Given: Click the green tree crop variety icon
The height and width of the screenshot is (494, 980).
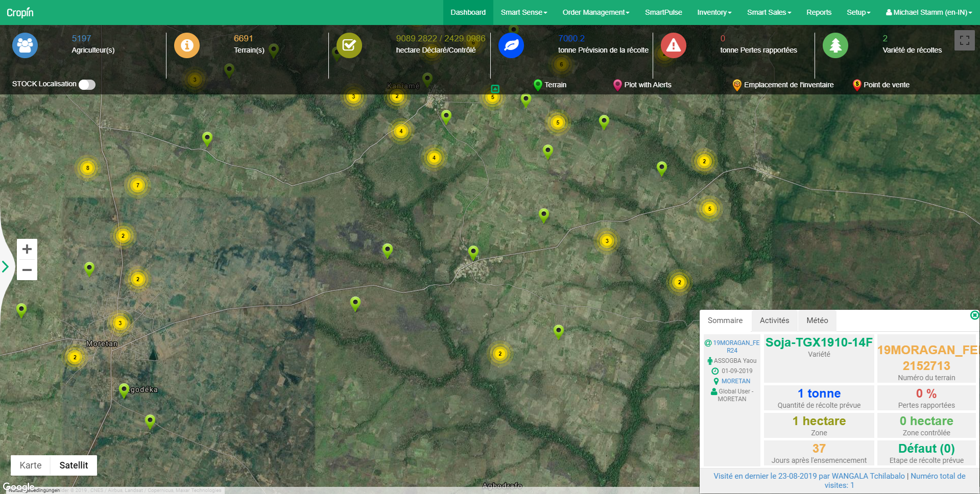Looking at the screenshot, I should (835, 45).
